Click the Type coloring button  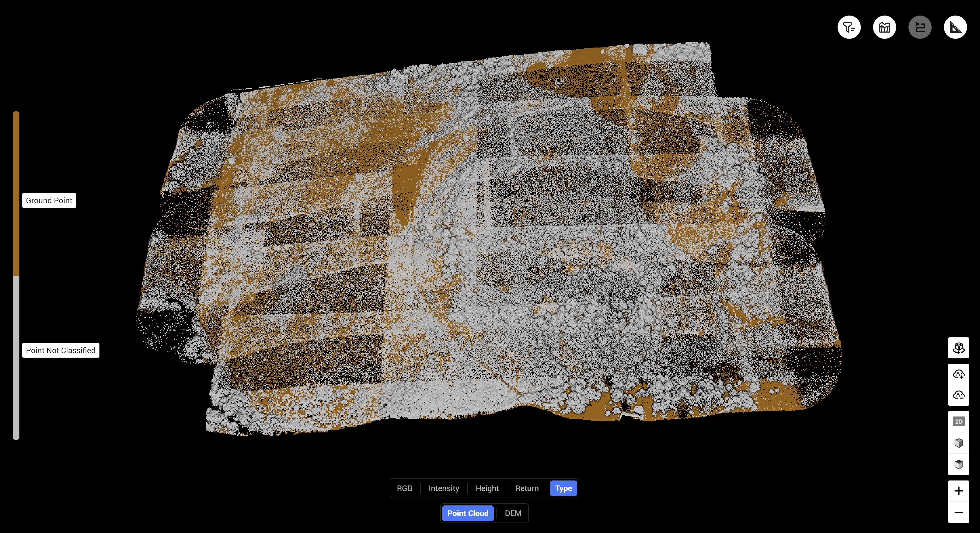coord(563,488)
